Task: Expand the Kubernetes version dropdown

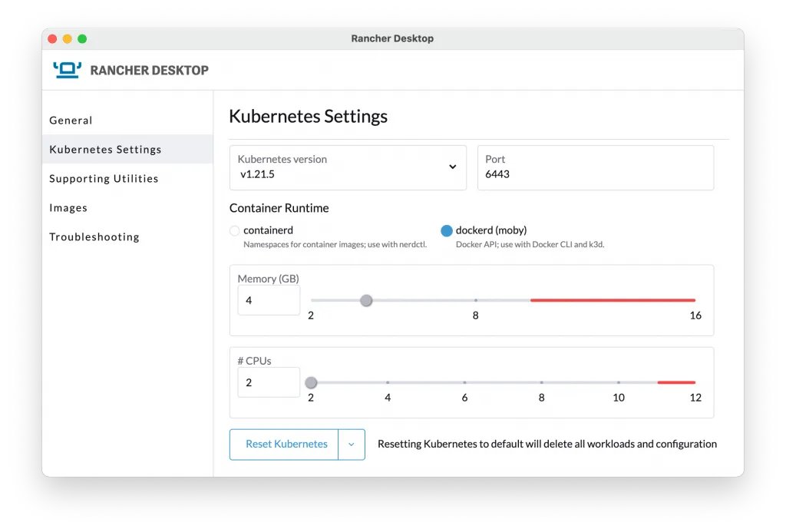Action: pos(348,167)
